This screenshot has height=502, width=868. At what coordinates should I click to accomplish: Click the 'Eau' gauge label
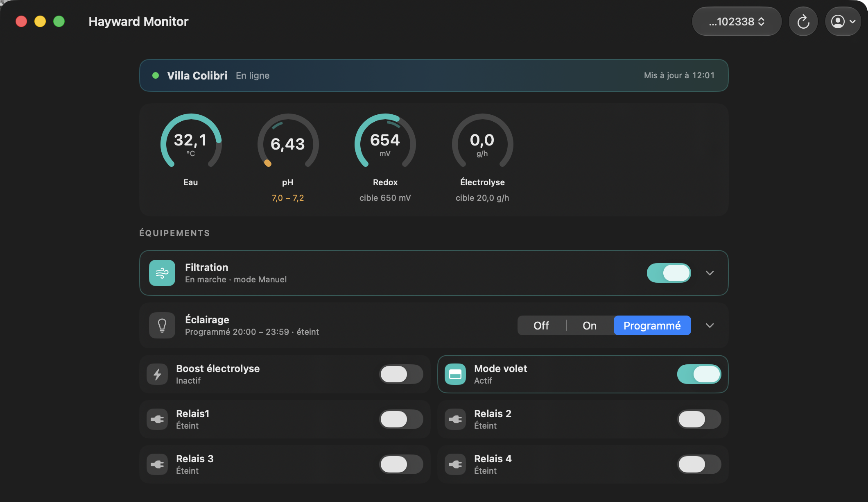[191, 182]
